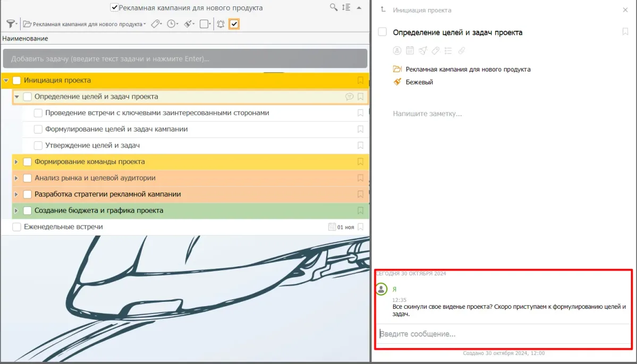Open the calendar date icon in details
The height and width of the screenshot is (364, 637).
coord(410,50)
